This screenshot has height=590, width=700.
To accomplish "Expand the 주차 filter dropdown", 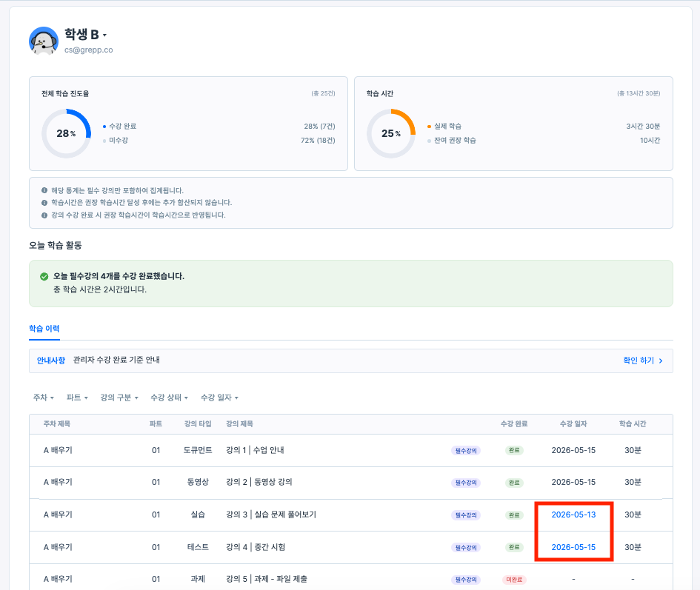I will (43, 398).
